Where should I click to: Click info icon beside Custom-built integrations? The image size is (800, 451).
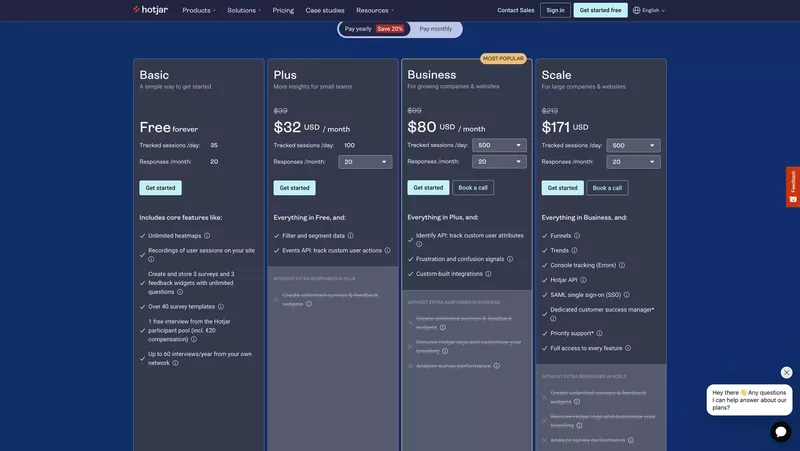[488, 274]
